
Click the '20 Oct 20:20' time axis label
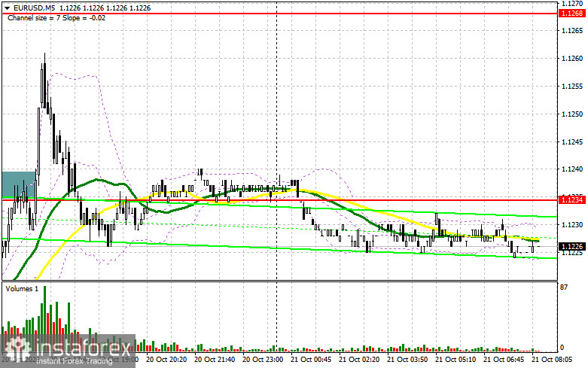click(166, 360)
